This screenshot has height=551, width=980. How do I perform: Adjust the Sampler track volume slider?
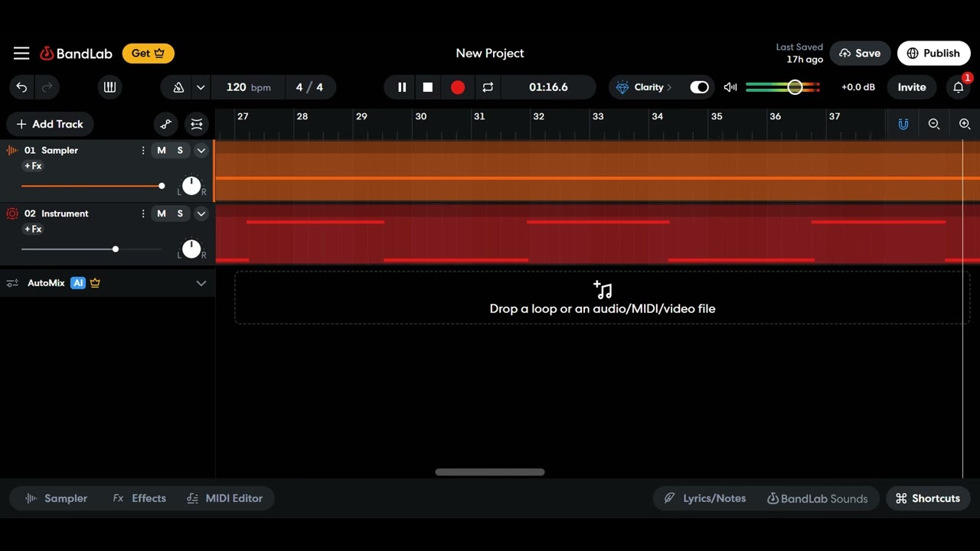point(92,186)
